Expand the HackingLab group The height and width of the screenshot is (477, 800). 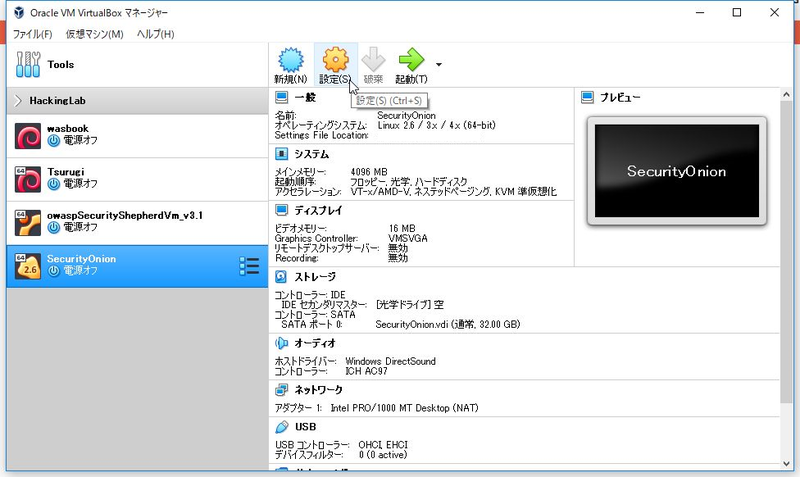click(x=18, y=101)
